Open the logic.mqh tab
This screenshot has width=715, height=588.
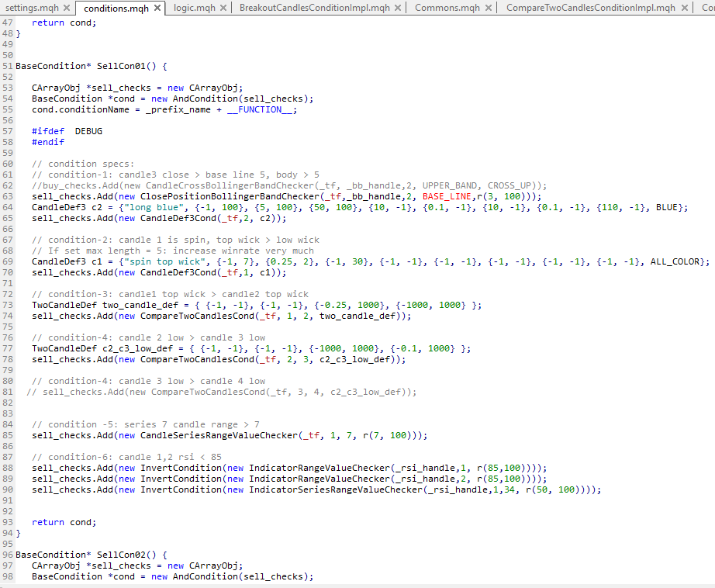click(x=194, y=8)
